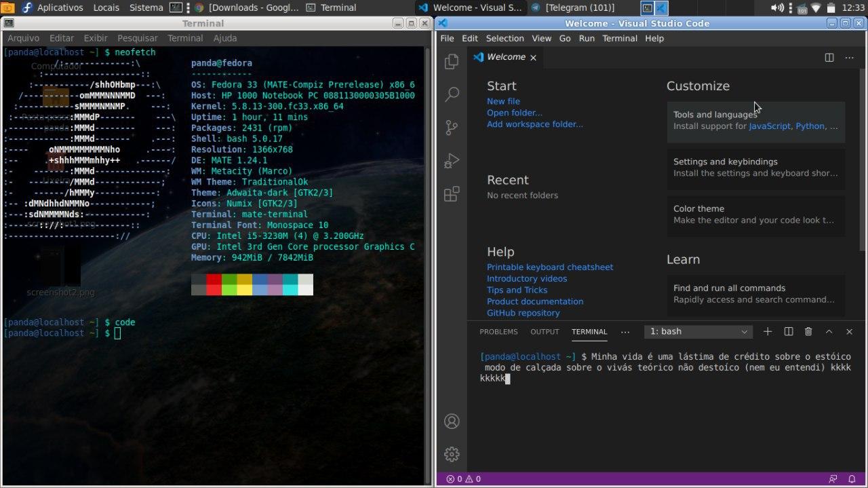Open Tips and Tricks link
868x488 pixels.
[x=517, y=290]
